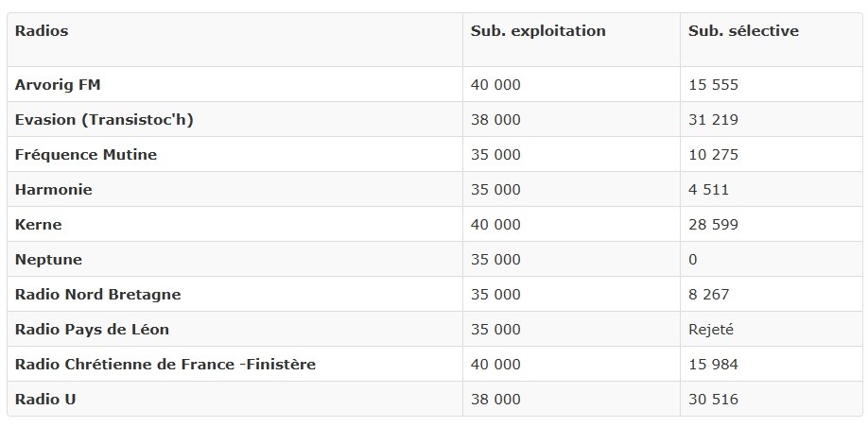This screenshot has width=868, height=444.
Task: Click the Kerne radio name
Action: click(x=38, y=225)
